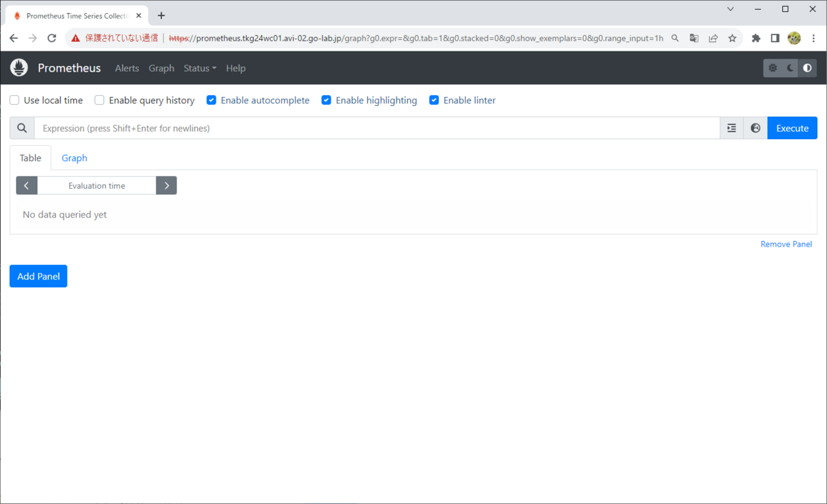Switch to dark theme moon icon
The width and height of the screenshot is (827, 504).
pos(790,68)
